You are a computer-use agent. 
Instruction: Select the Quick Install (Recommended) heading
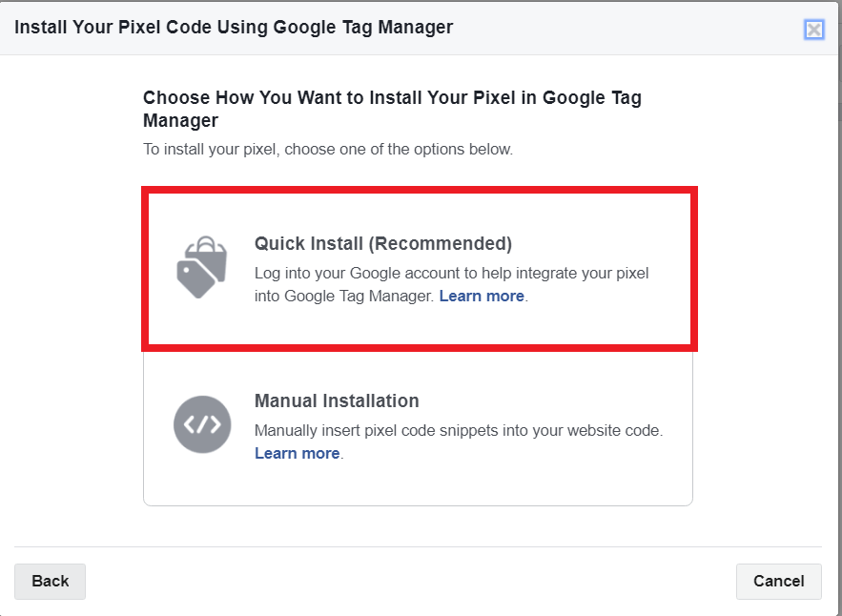[383, 243]
